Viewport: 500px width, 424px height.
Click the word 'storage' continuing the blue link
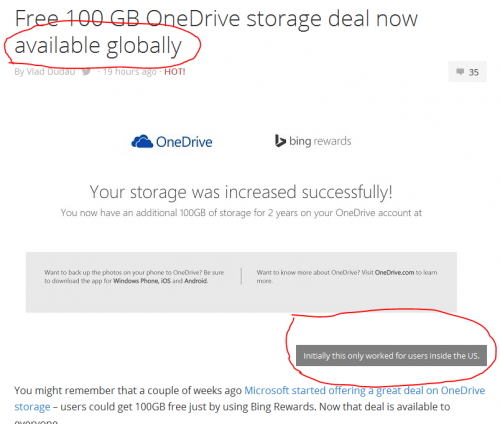[32, 407]
